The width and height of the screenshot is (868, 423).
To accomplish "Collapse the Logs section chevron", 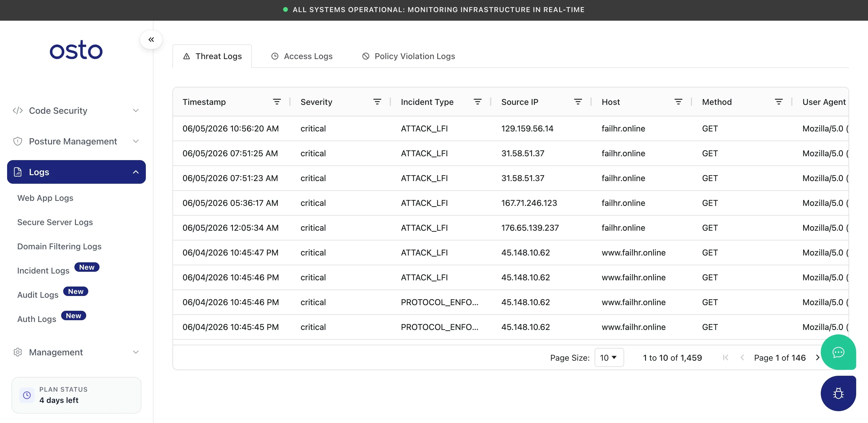I will (136, 172).
